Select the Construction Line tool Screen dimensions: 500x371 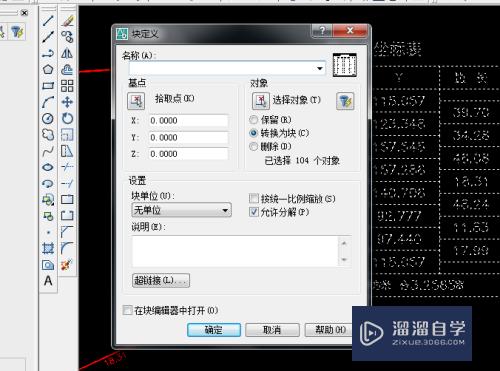pyautogui.click(x=48, y=37)
